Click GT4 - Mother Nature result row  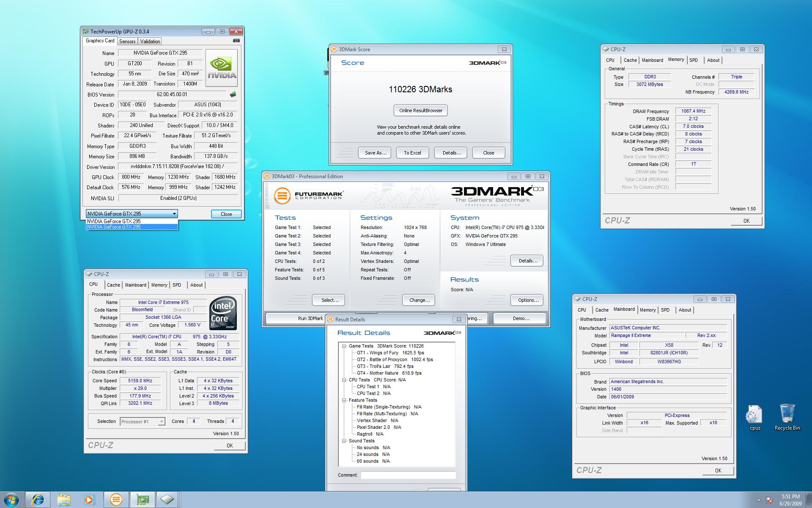click(389, 373)
